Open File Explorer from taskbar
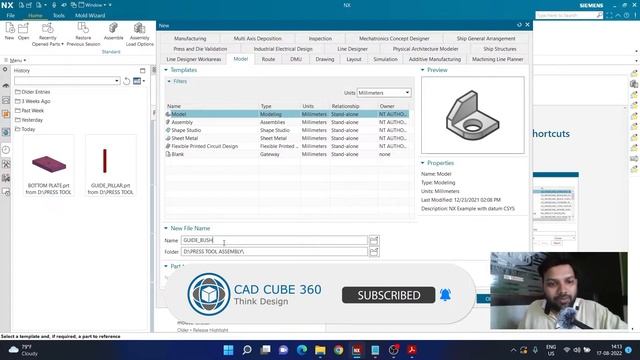Screen dimensions: 640x360 coord(320,350)
